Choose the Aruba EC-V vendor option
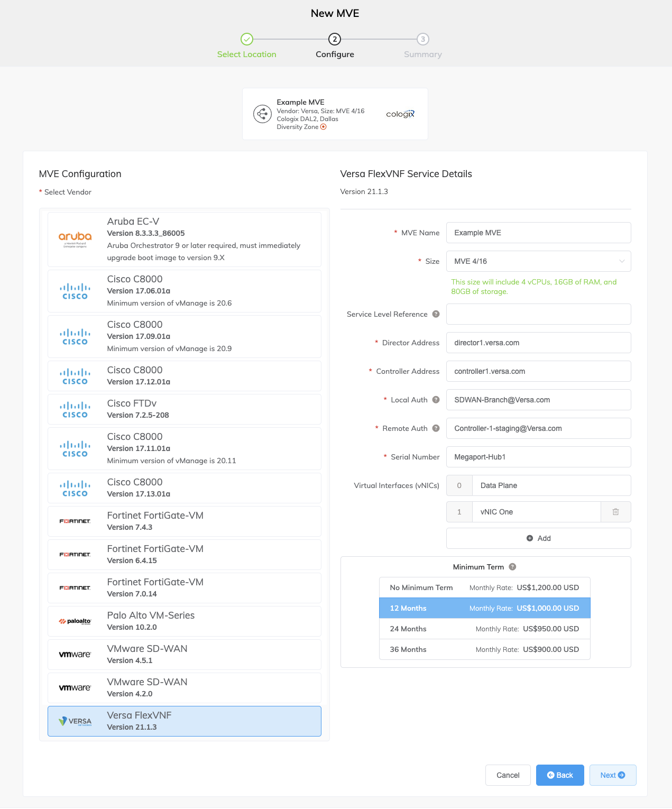 pyautogui.click(x=185, y=240)
